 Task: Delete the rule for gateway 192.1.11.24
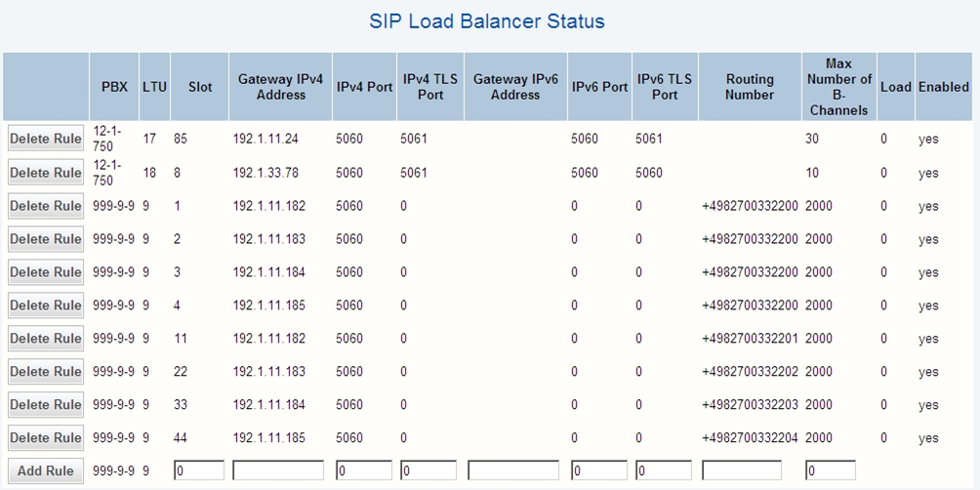(x=46, y=139)
